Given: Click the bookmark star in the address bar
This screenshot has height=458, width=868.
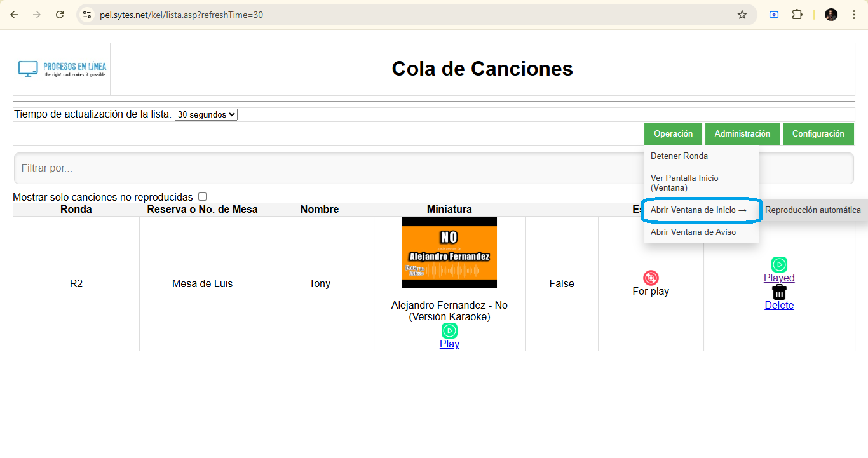Looking at the screenshot, I should tap(742, 14).
